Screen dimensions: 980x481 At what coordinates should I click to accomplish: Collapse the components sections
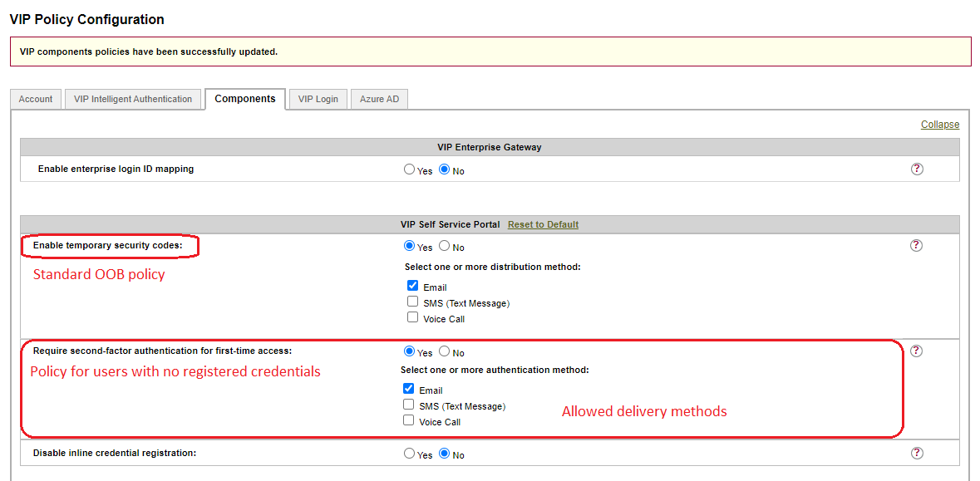pos(939,125)
